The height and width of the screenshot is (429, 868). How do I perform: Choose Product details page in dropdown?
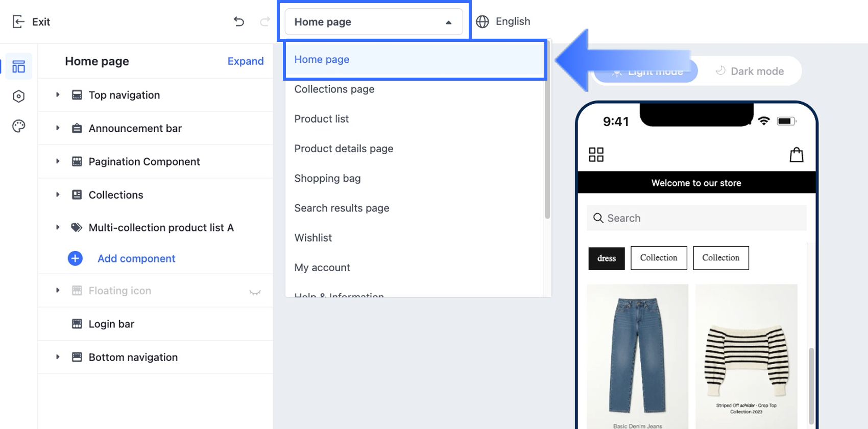(344, 149)
